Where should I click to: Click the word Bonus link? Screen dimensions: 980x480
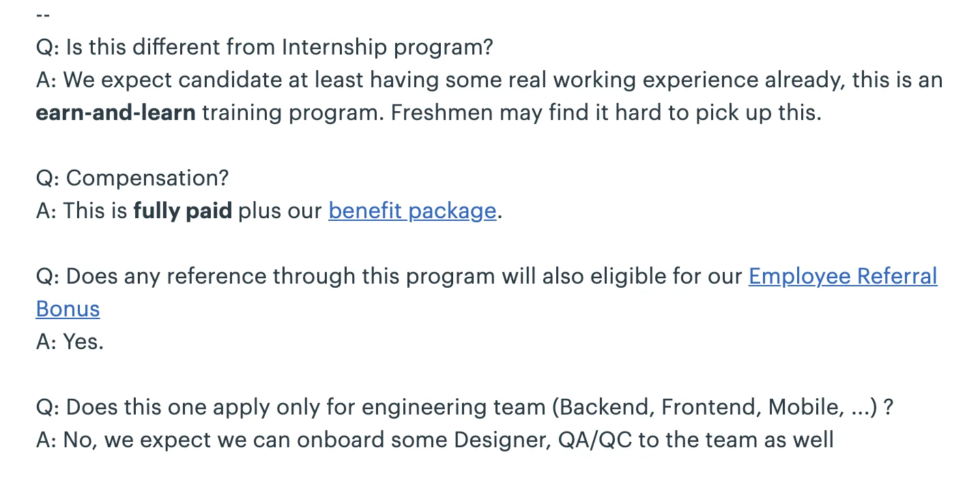pos(68,309)
